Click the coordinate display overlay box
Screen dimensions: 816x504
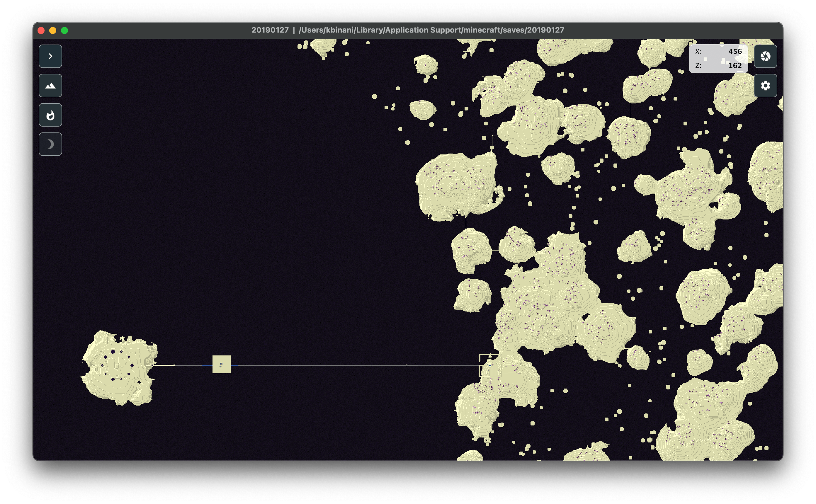[718, 59]
